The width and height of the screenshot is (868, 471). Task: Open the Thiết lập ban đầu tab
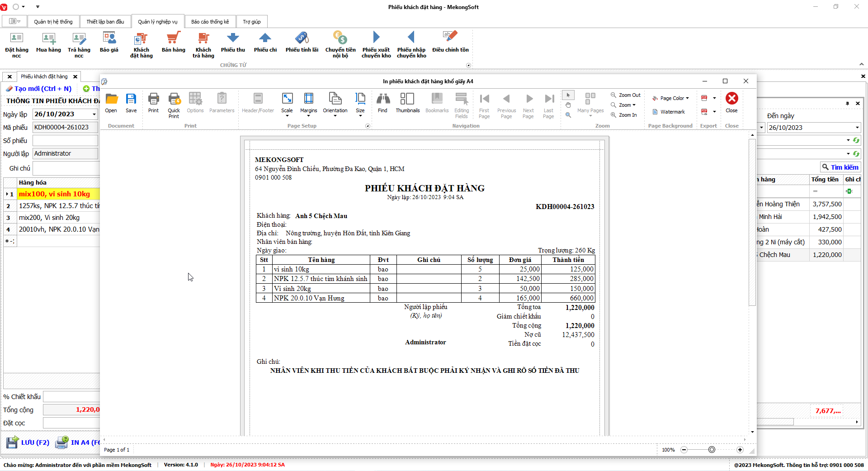pyautogui.click(x=105, y=22)
